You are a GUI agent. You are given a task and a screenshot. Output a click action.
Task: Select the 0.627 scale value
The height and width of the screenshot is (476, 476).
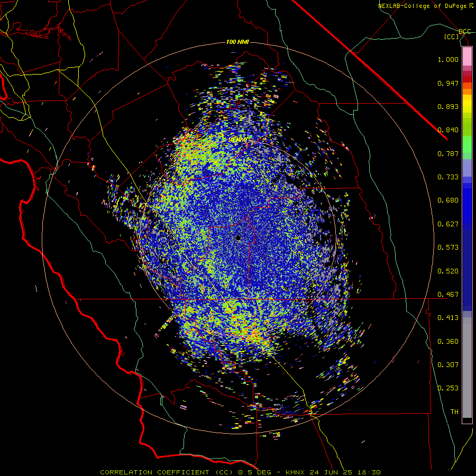[x=448, y=224]
